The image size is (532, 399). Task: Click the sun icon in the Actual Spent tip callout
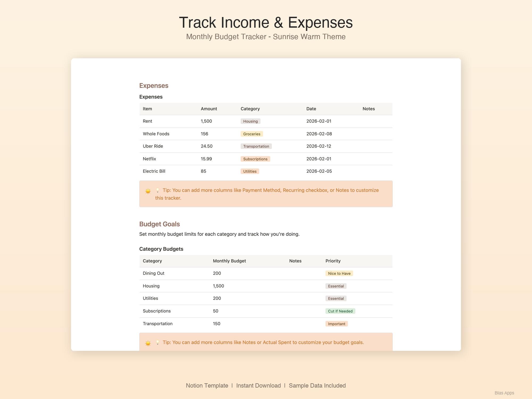coord(148,343)
